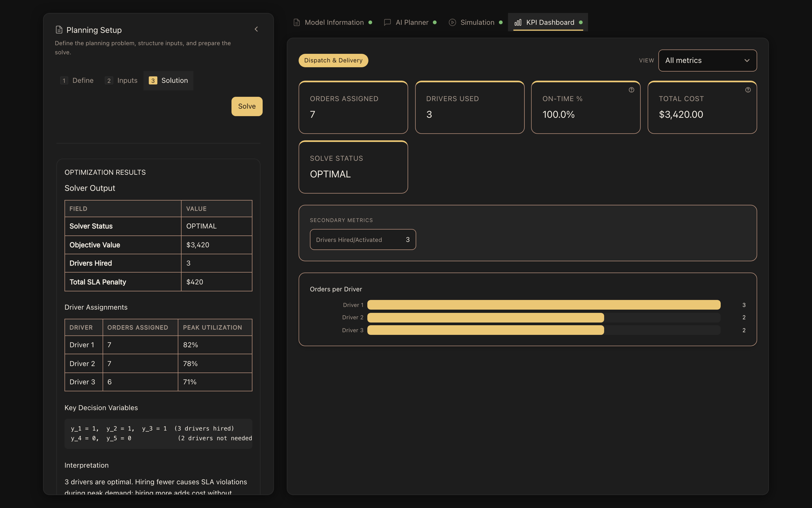Click the AI Planner chat icon

point(387,23)
